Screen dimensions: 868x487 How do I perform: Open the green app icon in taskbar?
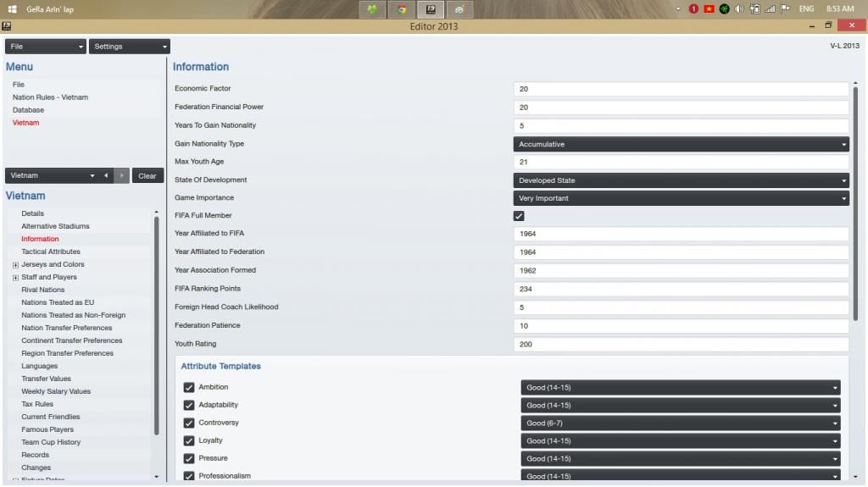tap(372, 9)
